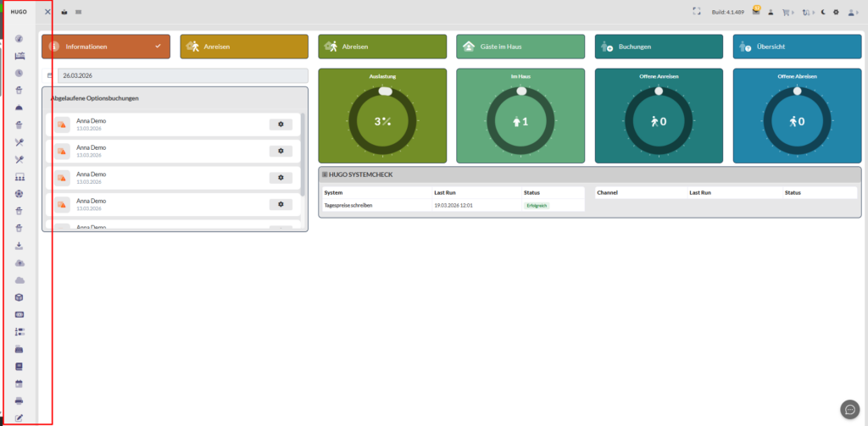Expand the shopping cart dropdown
The width and height of the screenshot is (868, 426).
pos(787,12)
